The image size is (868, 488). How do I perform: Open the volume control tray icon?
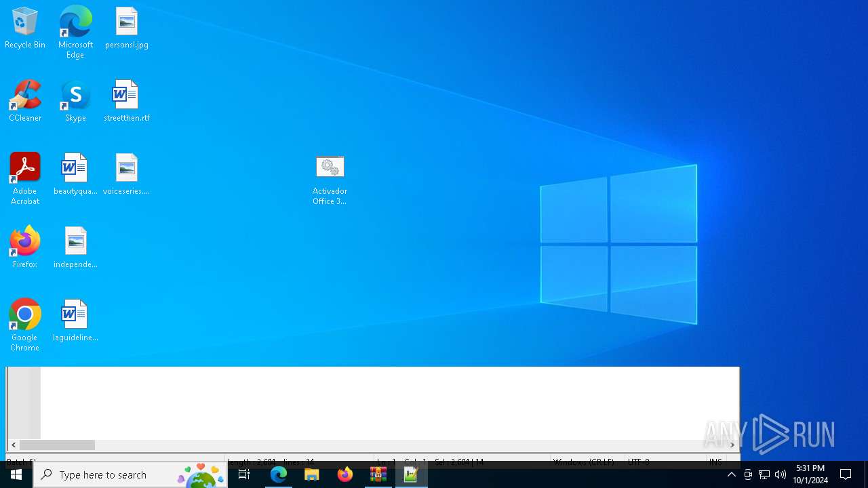point(781,474)
